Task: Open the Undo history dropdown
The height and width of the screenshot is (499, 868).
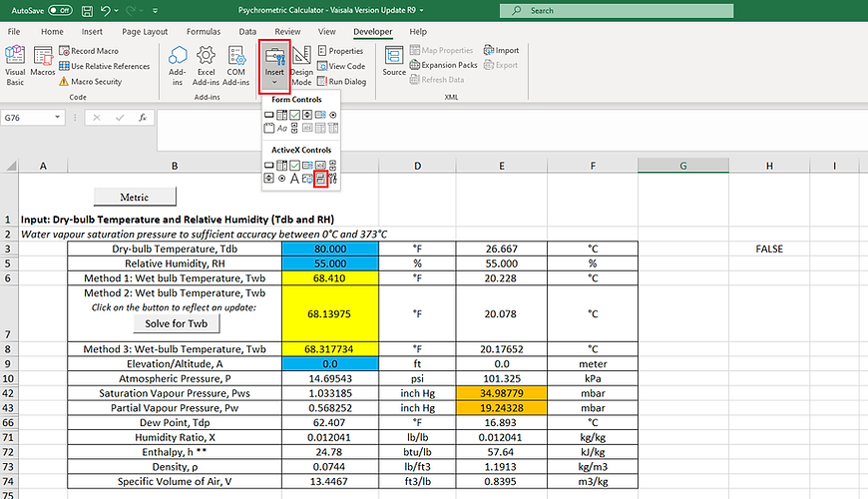Action: [117, 11]
